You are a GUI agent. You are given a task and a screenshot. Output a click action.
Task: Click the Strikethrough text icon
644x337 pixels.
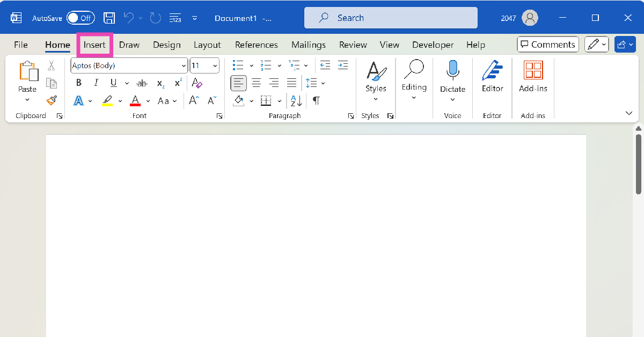click(142, 83)
